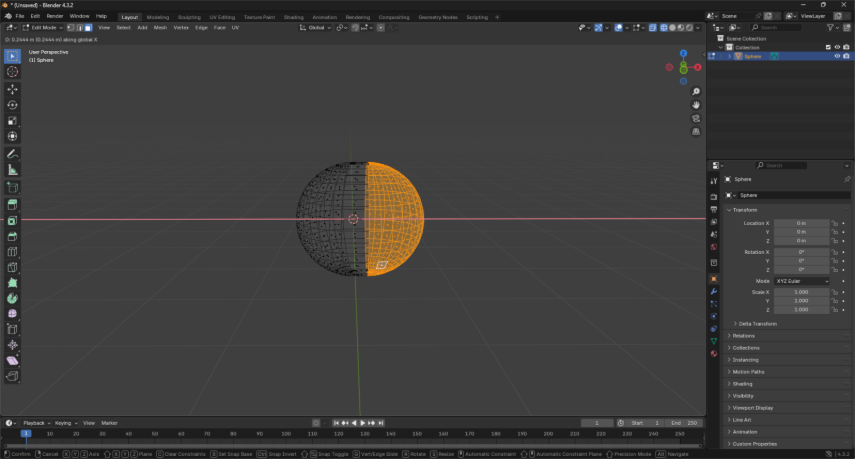Toggle the camera view icon
This screenshot has width=856, height=459.
[696, 118]
